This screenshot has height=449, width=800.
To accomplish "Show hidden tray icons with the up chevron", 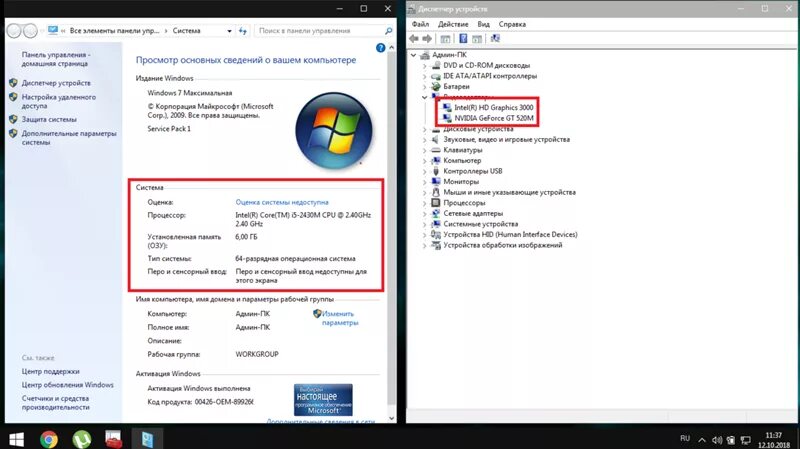I will [702, 440].
